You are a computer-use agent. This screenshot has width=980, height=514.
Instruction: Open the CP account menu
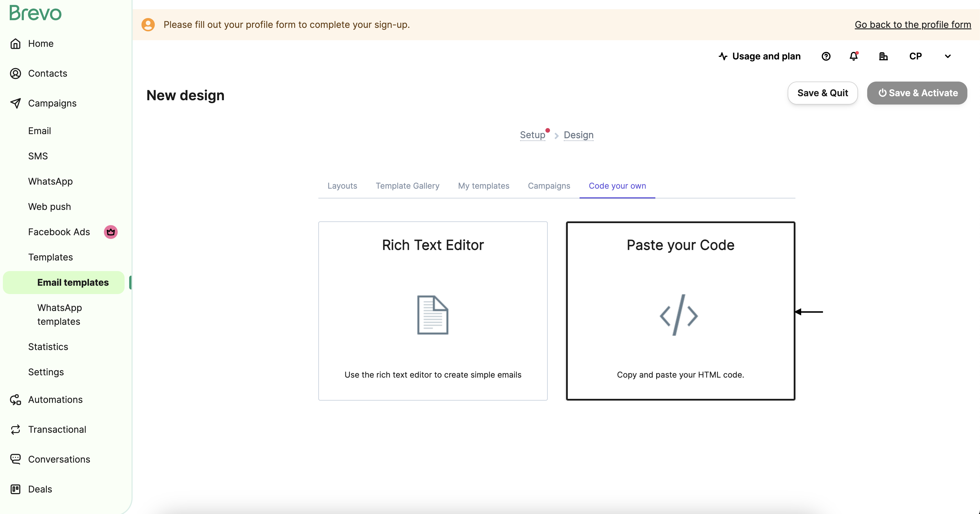coord(916,56)
